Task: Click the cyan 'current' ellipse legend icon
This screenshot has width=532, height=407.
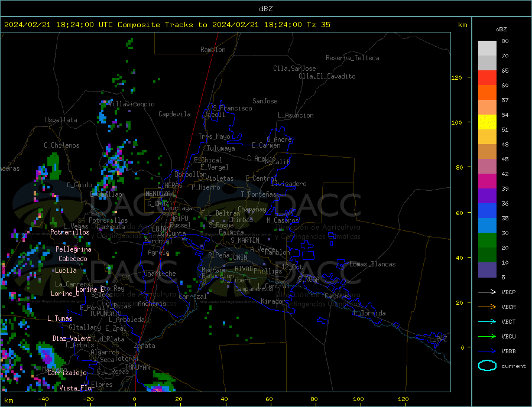Action: 487,366
